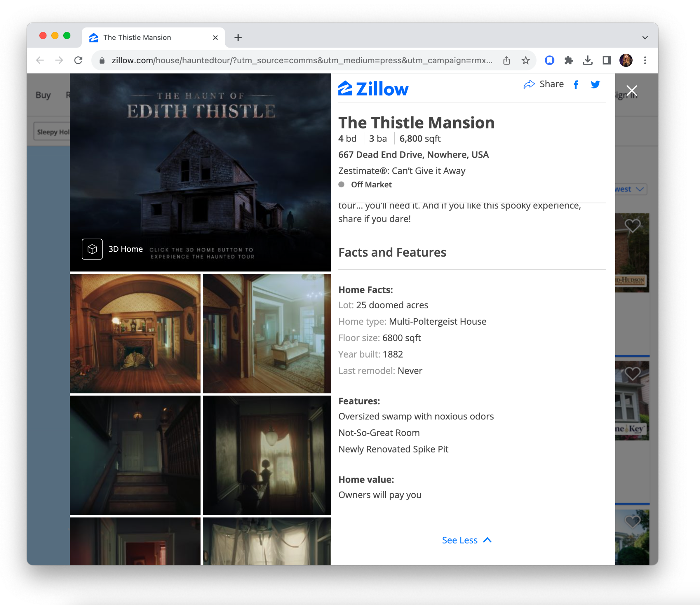Select the Lot 25 doomed acres line
Image resolution: width=700 pixels, height=605 pixels.
pyautogui.click(x=383, y=305)
